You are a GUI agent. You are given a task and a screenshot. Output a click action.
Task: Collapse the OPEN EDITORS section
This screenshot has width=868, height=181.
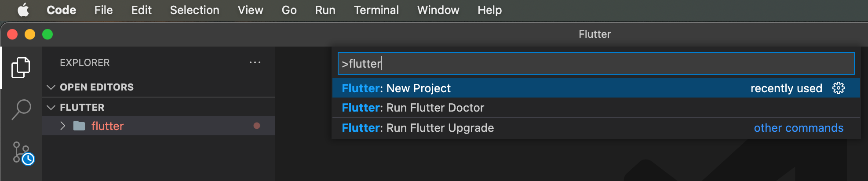[51, 87]
